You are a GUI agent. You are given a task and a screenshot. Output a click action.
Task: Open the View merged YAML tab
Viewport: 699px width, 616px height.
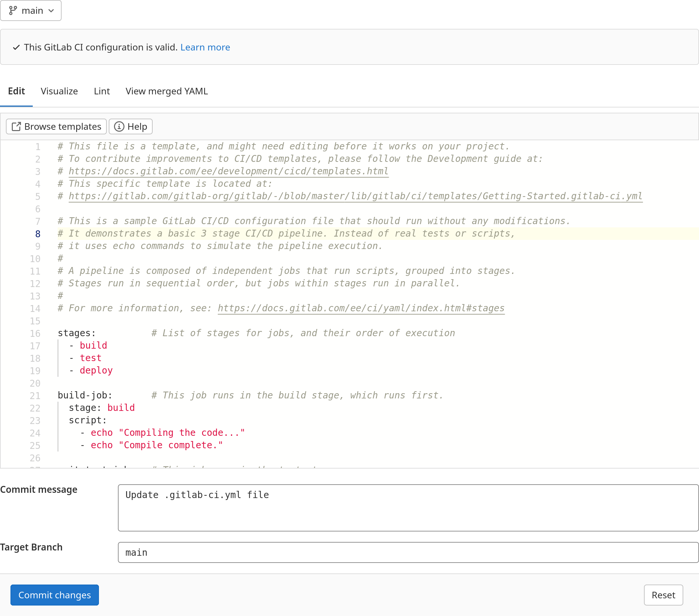tap(166, 91)
